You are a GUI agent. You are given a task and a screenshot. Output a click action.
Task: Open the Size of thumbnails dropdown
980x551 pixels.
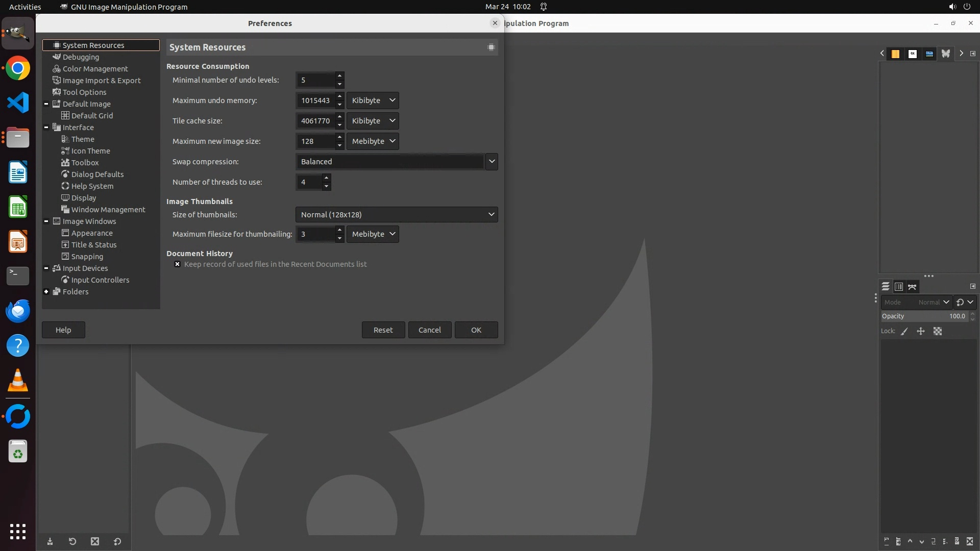[396, 215]
